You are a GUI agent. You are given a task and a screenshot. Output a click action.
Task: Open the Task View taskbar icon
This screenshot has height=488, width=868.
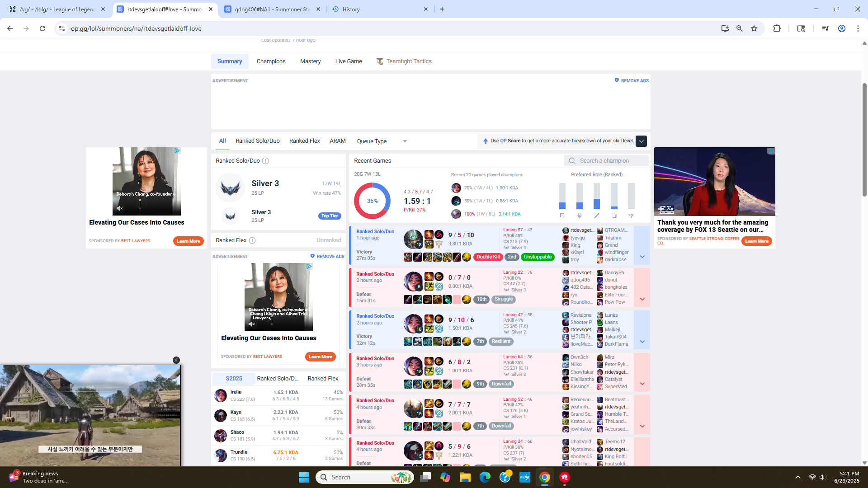(x=425, y=477)
